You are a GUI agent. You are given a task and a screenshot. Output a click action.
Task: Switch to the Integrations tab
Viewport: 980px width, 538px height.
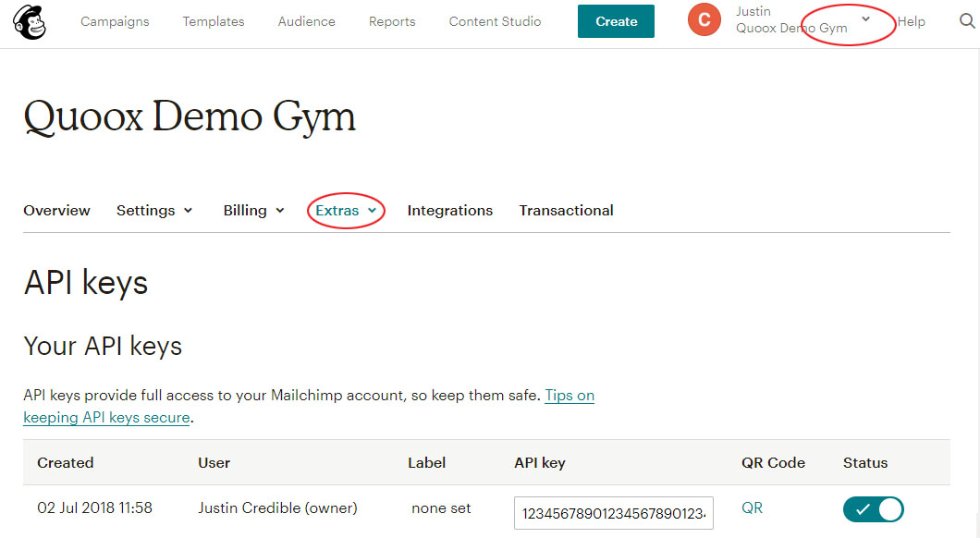450,211
